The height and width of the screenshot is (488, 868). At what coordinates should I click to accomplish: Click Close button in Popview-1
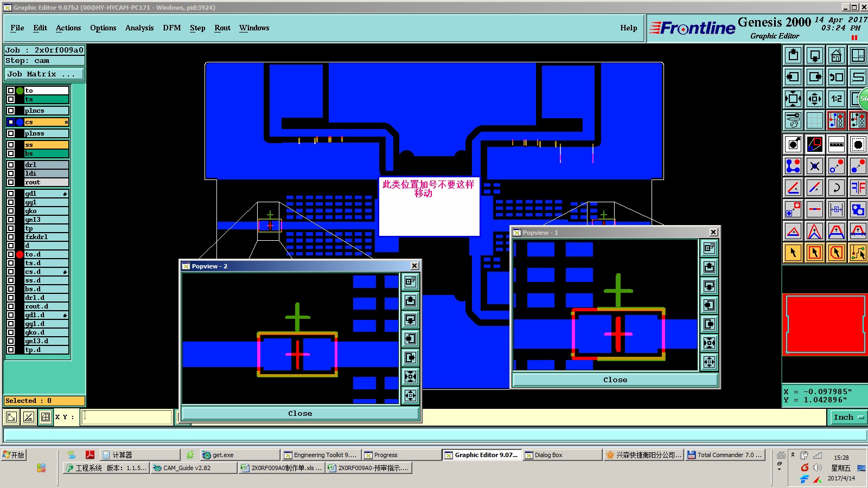pos(615,380)
